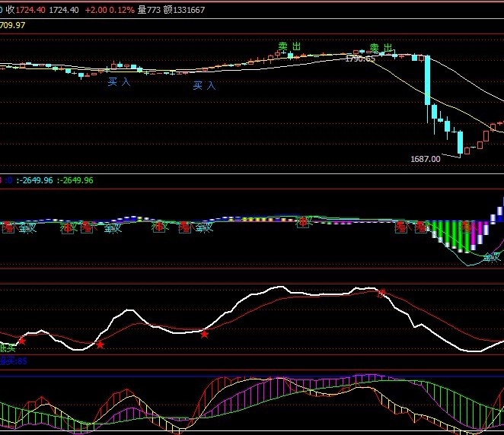
Task: Click the first red star signal
Action: pos(21,341)
